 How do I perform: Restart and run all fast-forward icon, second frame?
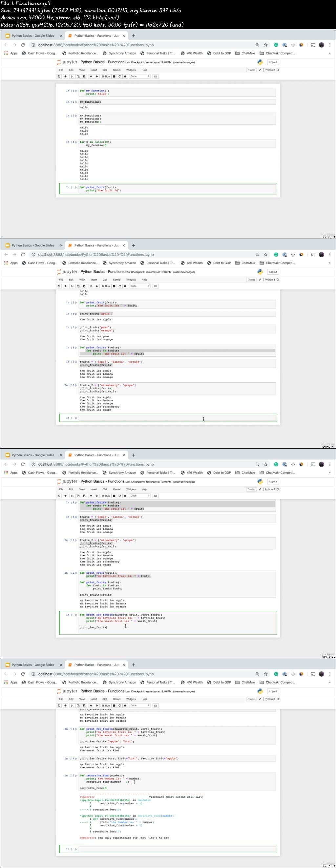pos(125,286)
